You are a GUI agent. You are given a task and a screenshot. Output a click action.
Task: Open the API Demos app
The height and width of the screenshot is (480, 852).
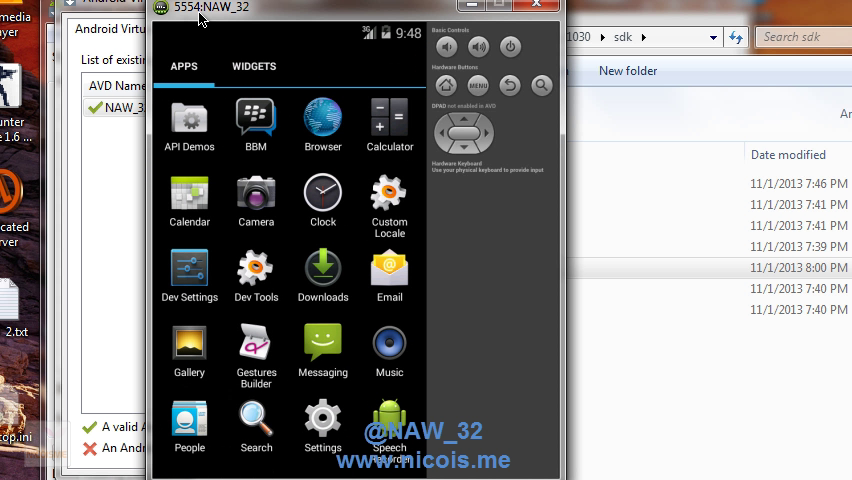[x=189, y=125]
